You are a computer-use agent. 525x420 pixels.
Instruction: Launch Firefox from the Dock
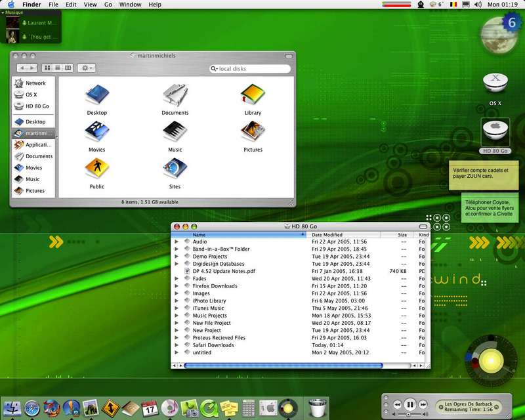pos(52,408)
